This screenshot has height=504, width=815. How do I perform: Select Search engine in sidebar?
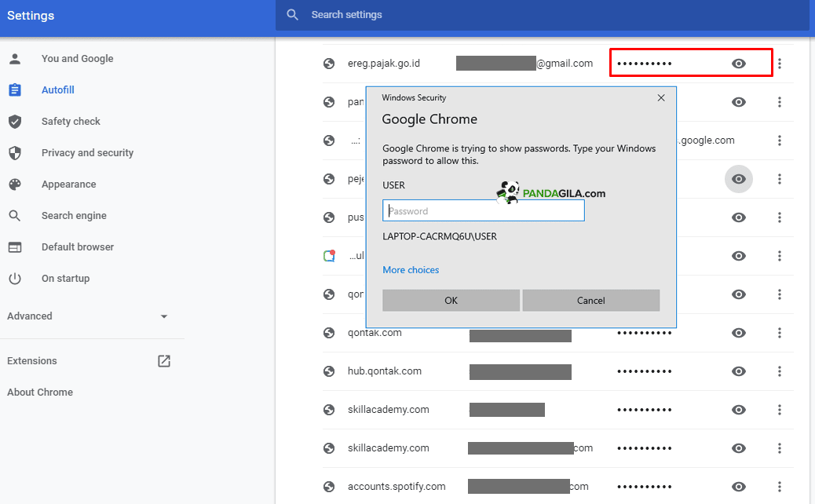tap(74, 216)
